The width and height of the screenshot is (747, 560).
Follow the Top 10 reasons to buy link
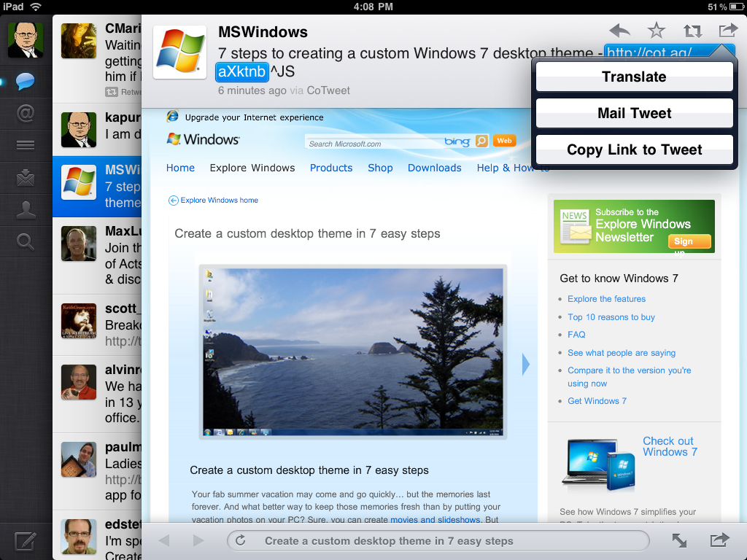point(611,316)
